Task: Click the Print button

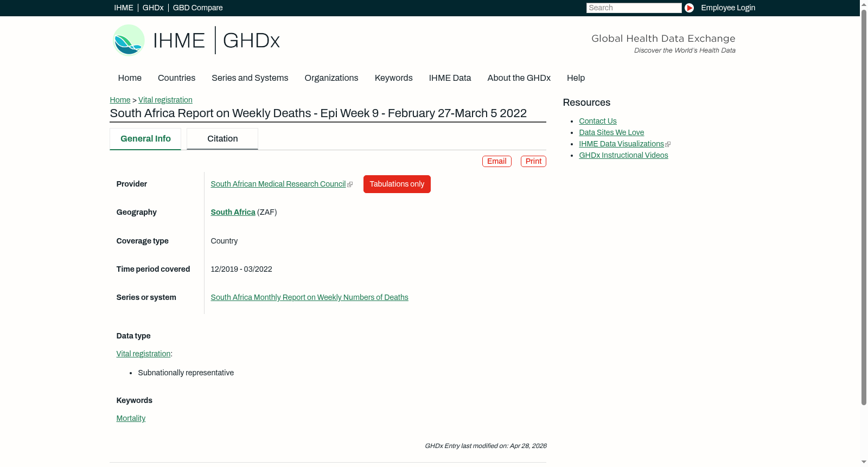Action: pyautogui.click(x=533, y=161)
